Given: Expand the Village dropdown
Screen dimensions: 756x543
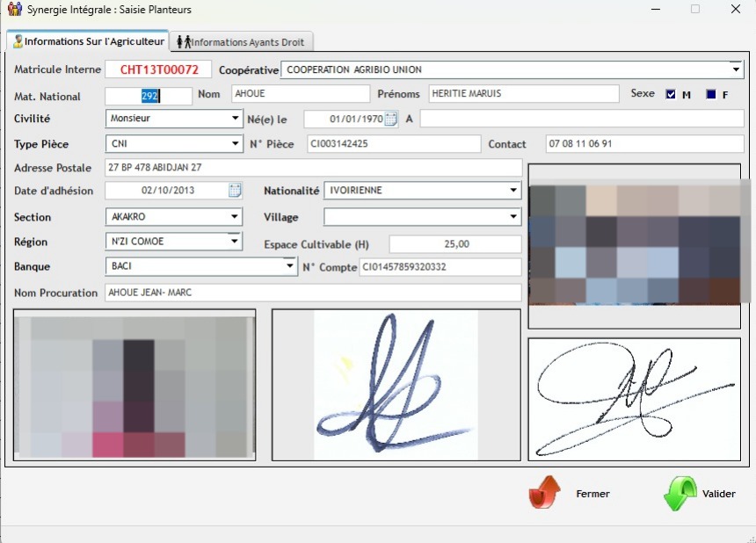Looking at the screenshot, I should pos(513,216).
